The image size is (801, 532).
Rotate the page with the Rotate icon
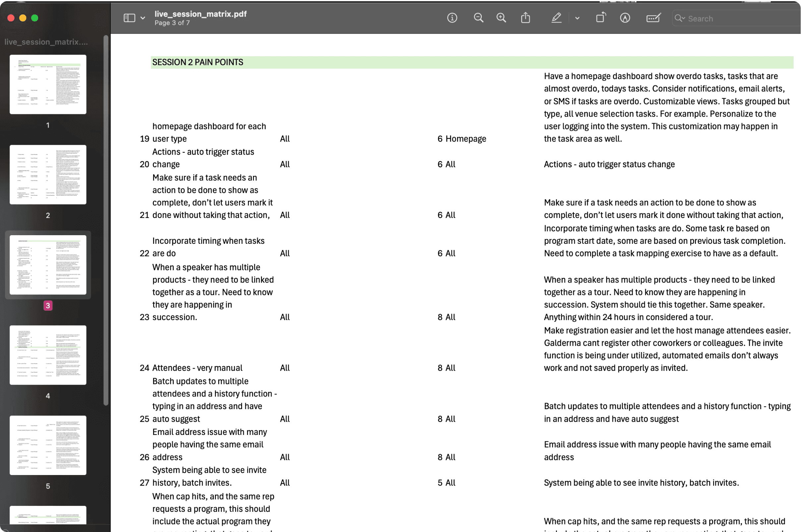[601, 18]
